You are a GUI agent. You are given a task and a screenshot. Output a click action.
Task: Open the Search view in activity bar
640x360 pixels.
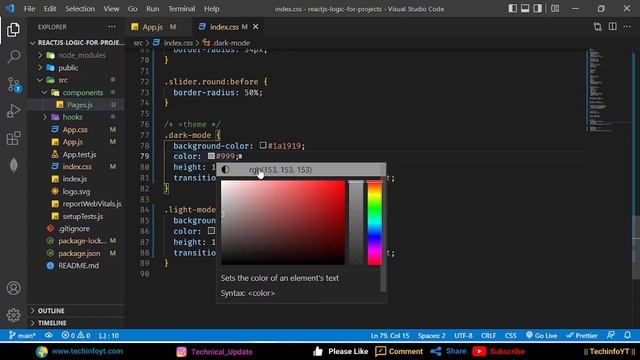click(13, 57)
